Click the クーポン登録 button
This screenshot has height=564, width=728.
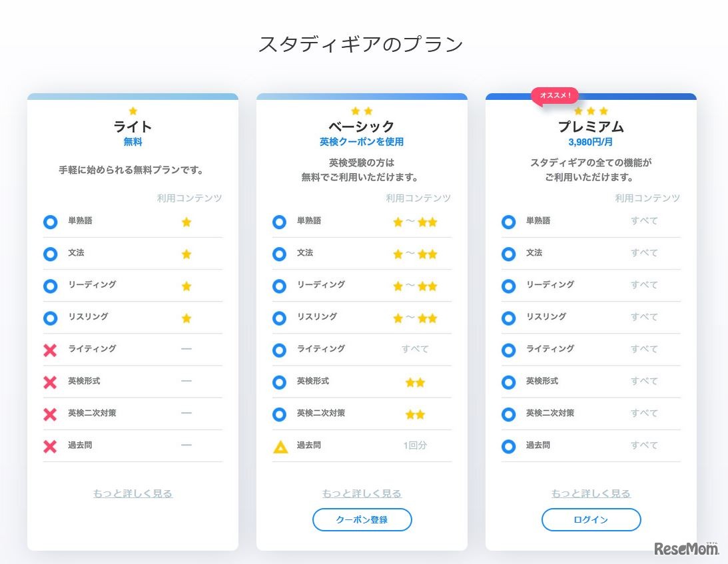362,520
